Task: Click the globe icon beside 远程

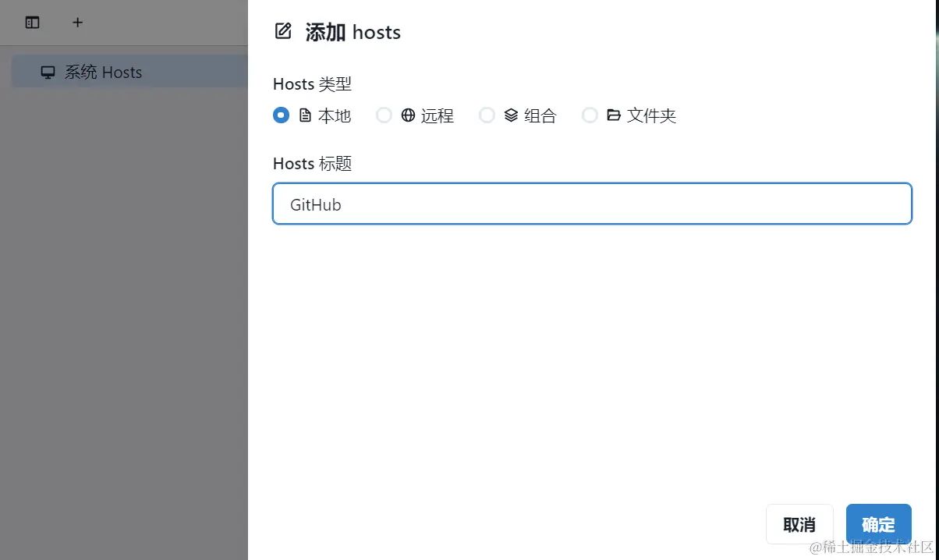Action: (409, 115)
